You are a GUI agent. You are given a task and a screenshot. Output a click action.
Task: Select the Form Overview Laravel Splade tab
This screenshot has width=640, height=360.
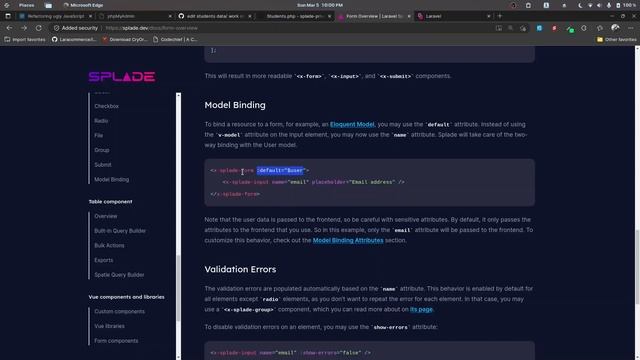(x=373, y=16)
